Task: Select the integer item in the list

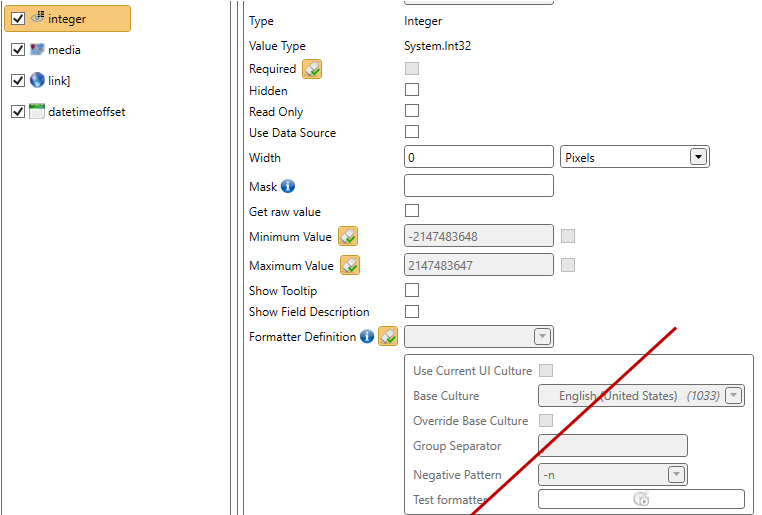Action: pyautogui.click(x=68, y=18)
